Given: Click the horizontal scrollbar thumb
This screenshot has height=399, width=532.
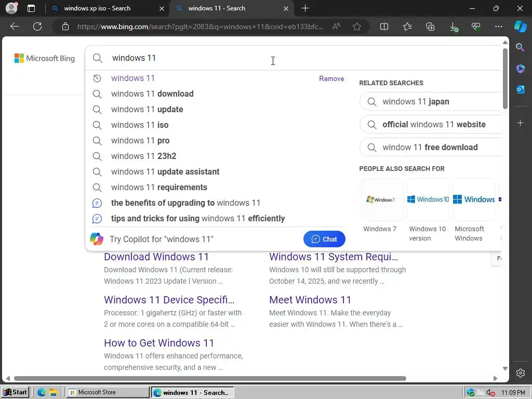Looking at the screenshot, I should [x=210, y=378].
